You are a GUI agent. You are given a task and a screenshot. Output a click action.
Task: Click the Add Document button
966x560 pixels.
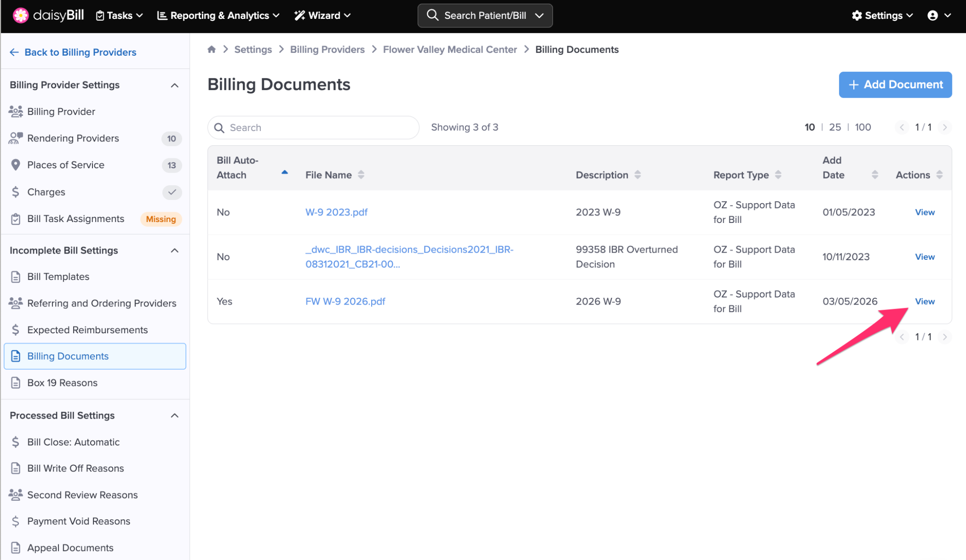895,85
